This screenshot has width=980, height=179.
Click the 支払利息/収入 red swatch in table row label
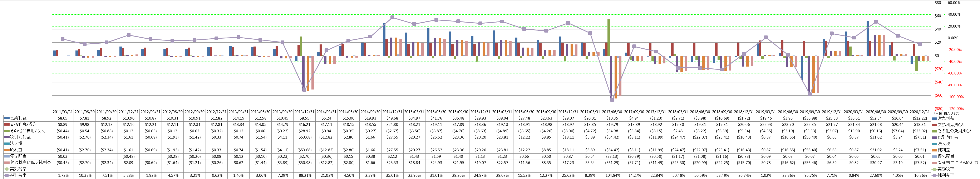7,125
